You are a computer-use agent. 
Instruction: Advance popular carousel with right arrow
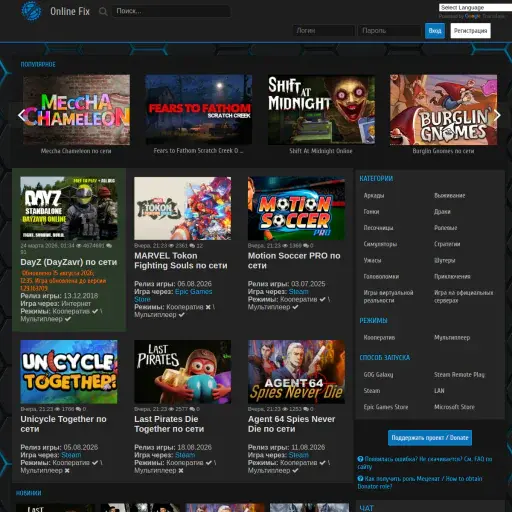coord(497,115)
